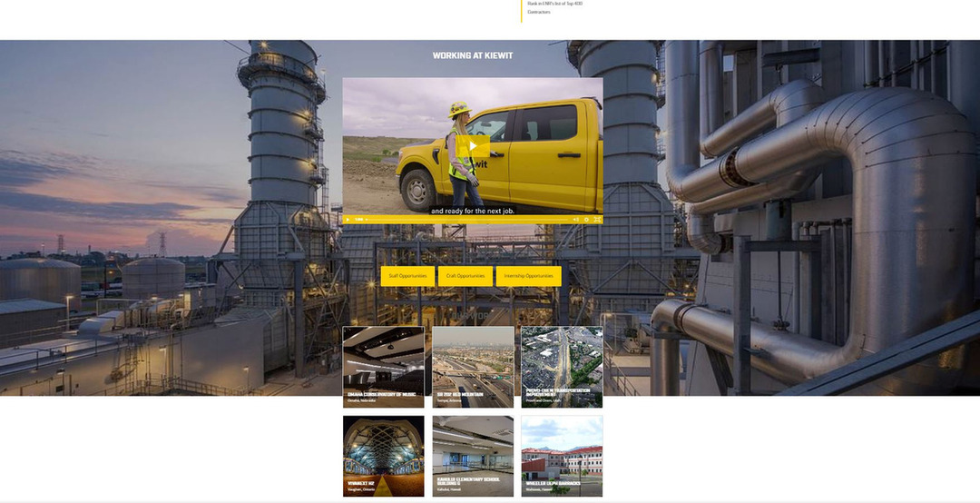
Task: Click the small play icon in video control bar
Action: (x=348, y=220)
